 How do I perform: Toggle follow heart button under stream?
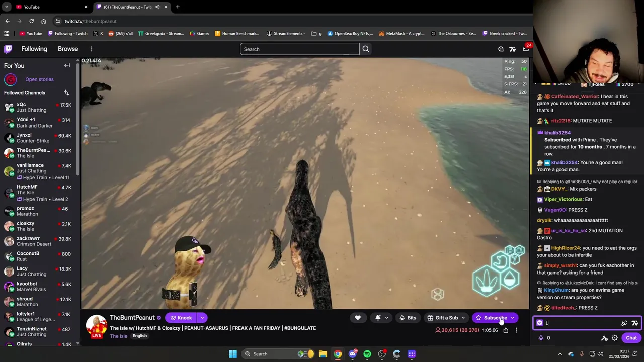coord(358,318)
